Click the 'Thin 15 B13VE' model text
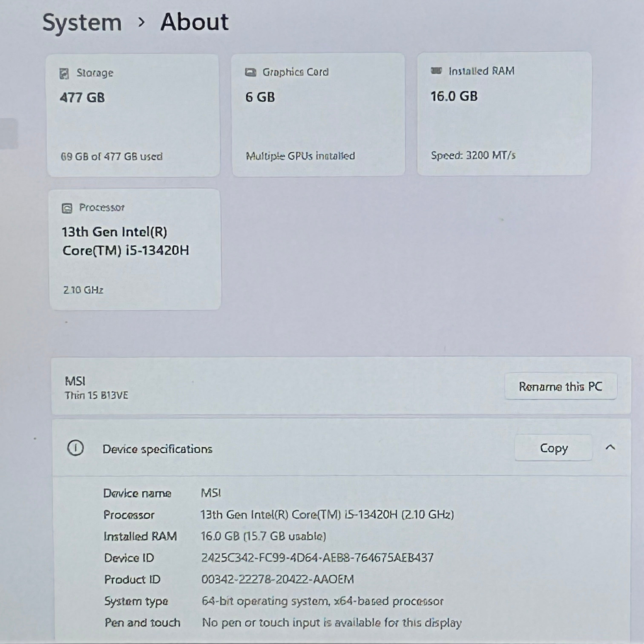 [x=96, y=395]
